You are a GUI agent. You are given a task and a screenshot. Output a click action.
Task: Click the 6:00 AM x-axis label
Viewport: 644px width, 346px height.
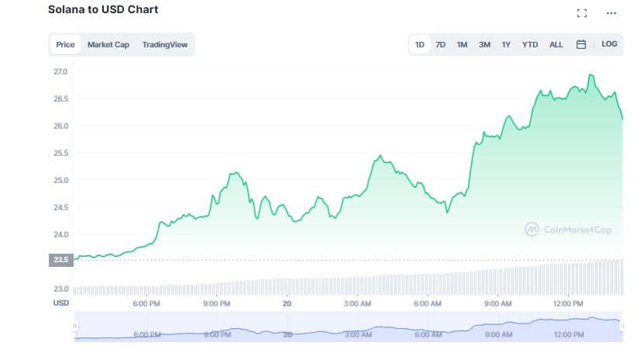[428, 303]
